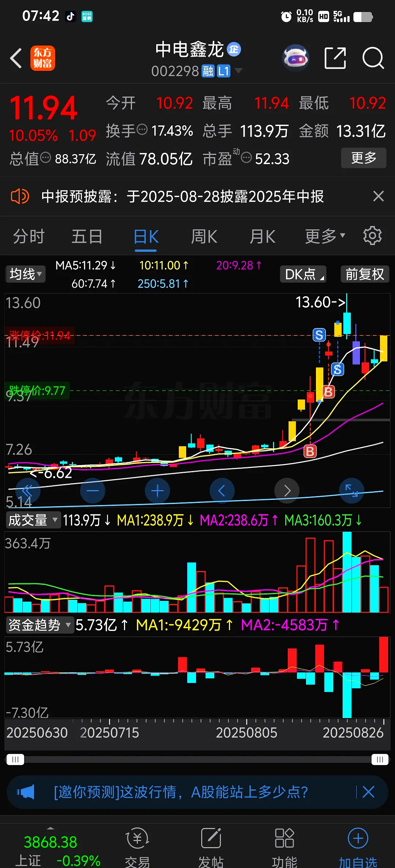Viewport: 395px width, 868px height.
Task: Switch to the 分时 tab
Action: pyautogui.click(x=29, y=236)
